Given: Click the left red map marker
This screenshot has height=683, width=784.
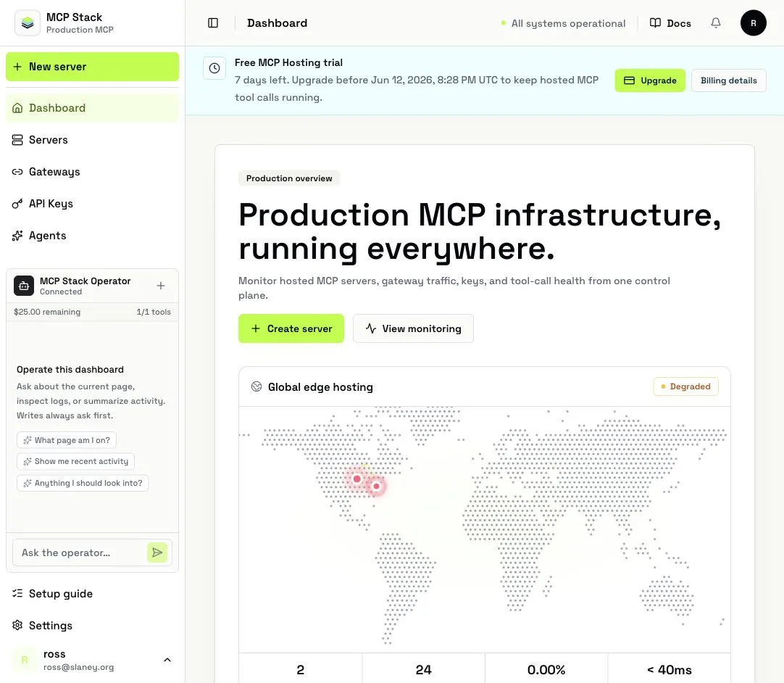Looking at the screenshot, I should [357, 479].
